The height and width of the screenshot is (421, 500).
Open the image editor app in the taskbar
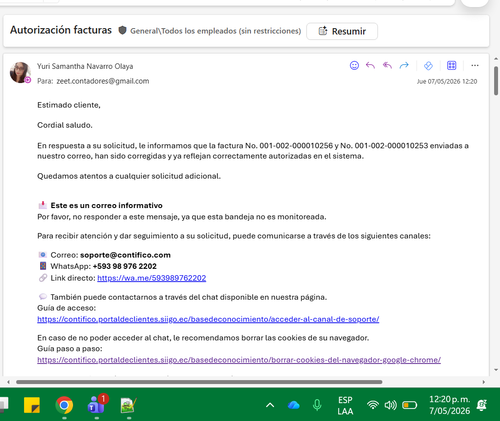point(129,405)
